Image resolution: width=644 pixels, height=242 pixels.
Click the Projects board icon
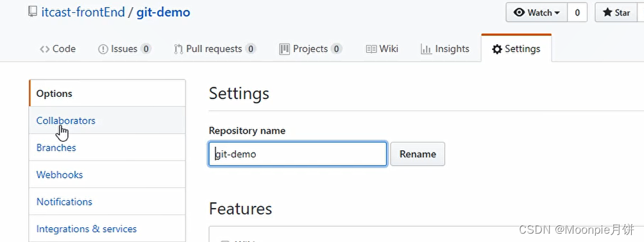tap(285, 49)
